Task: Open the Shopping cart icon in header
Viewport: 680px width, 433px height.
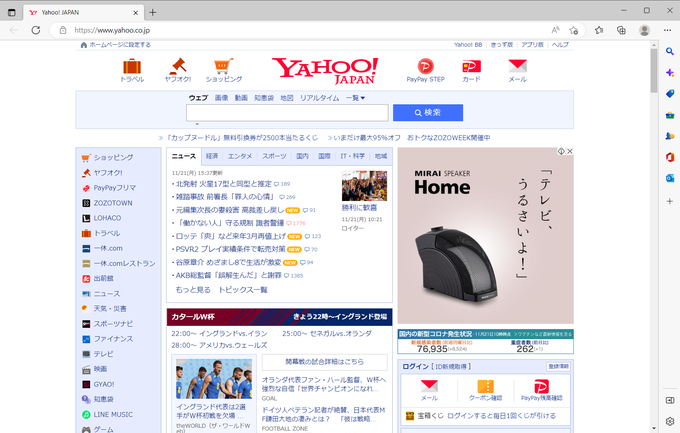Action: coord(223,66)
